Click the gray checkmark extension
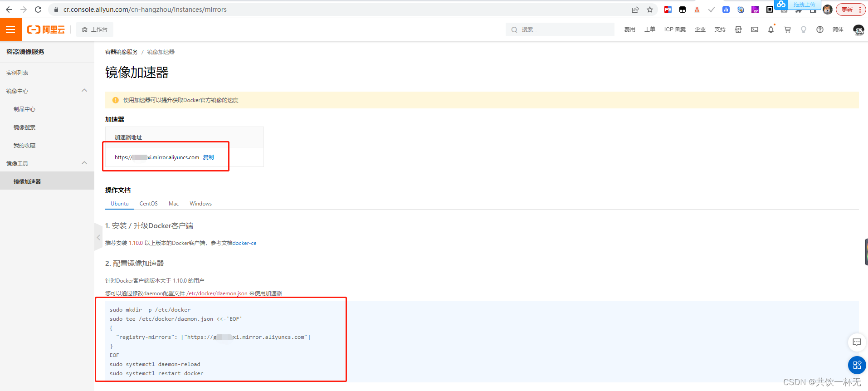The width and height of the screenshot is (868, 391). pyautogui.click(x=712, y=10)
